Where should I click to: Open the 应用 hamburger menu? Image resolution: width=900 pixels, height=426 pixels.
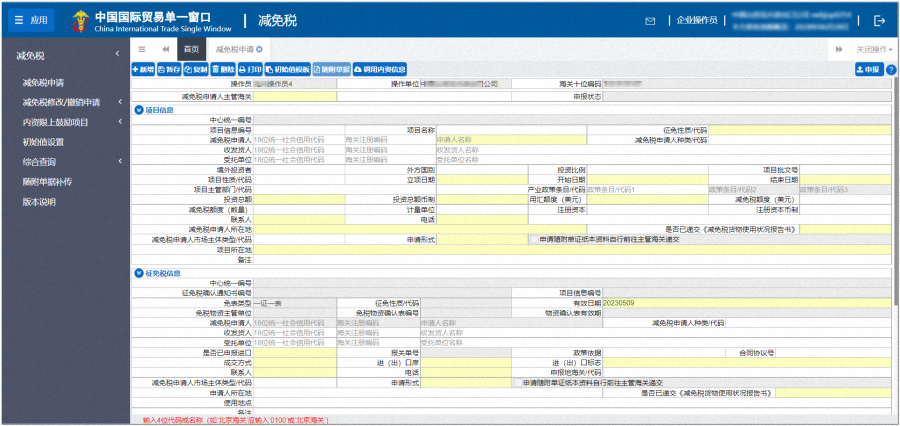pyautogui.click(x=32, y=20)
